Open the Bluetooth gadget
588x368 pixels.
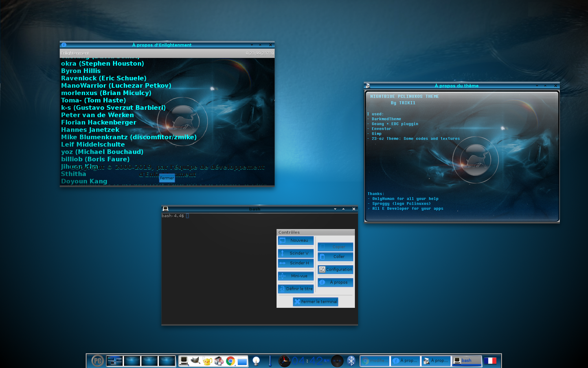(351, 361)
